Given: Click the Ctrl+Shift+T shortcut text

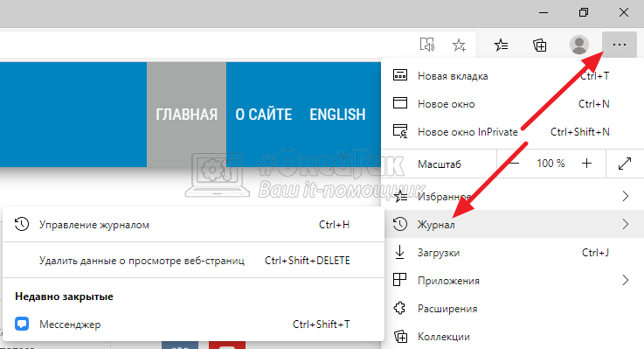Looking at the screenshot, I should tap(322, 324).
